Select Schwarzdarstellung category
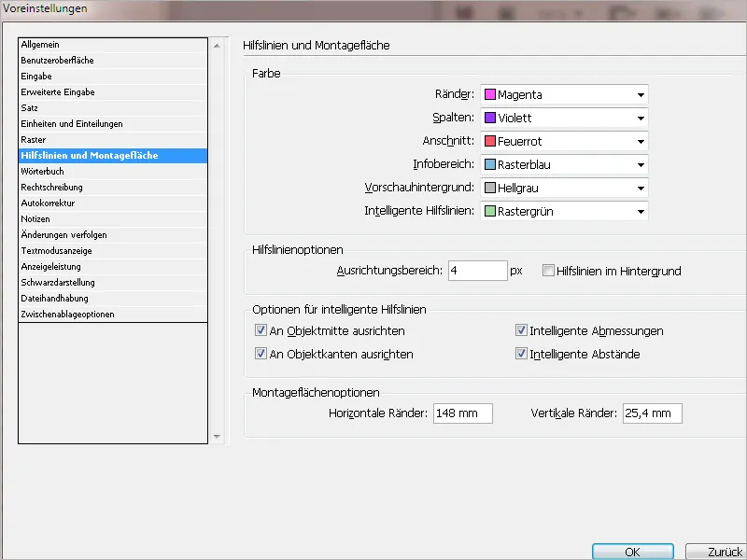This screenshot has height=560, width=747. click(x=113, y=283)
